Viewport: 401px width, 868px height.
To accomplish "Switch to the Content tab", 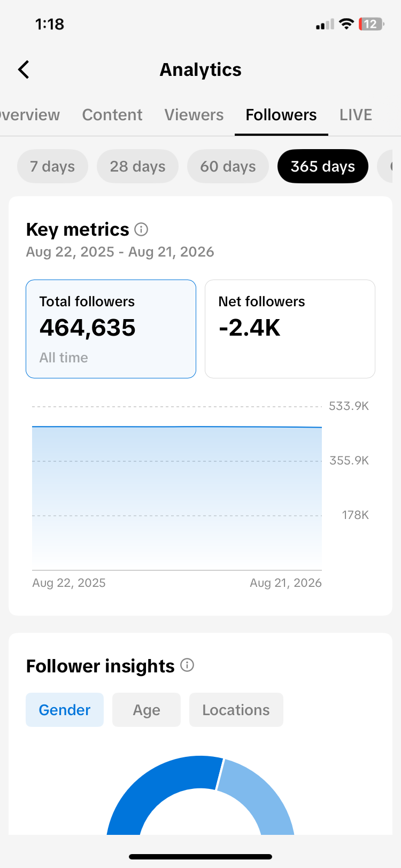I will coord(112,115).
